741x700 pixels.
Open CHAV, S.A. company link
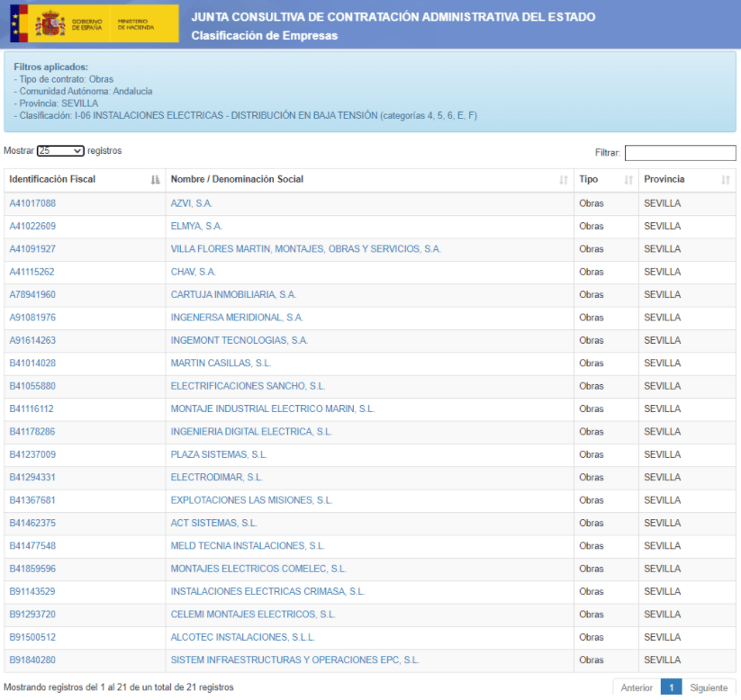click(x=194, y=272)
